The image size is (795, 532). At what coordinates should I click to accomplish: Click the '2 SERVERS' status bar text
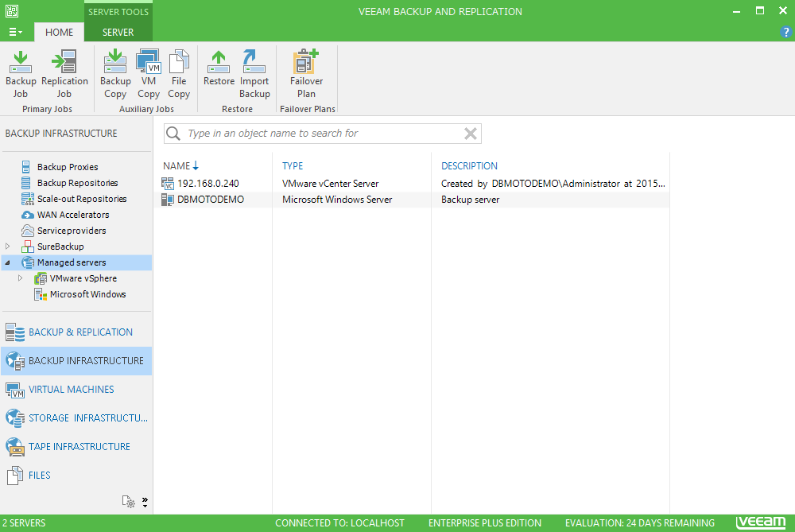[24, 523]
